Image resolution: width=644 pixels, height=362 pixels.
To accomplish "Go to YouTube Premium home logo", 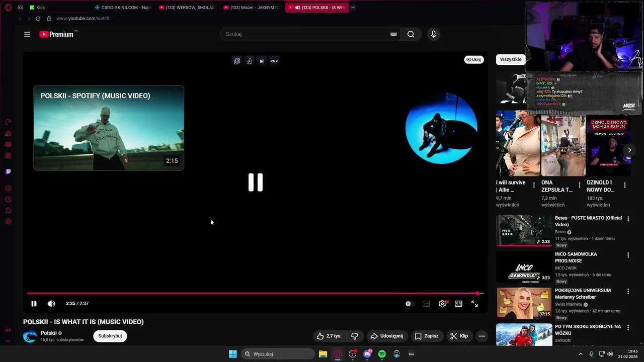I will coord(56,34).
